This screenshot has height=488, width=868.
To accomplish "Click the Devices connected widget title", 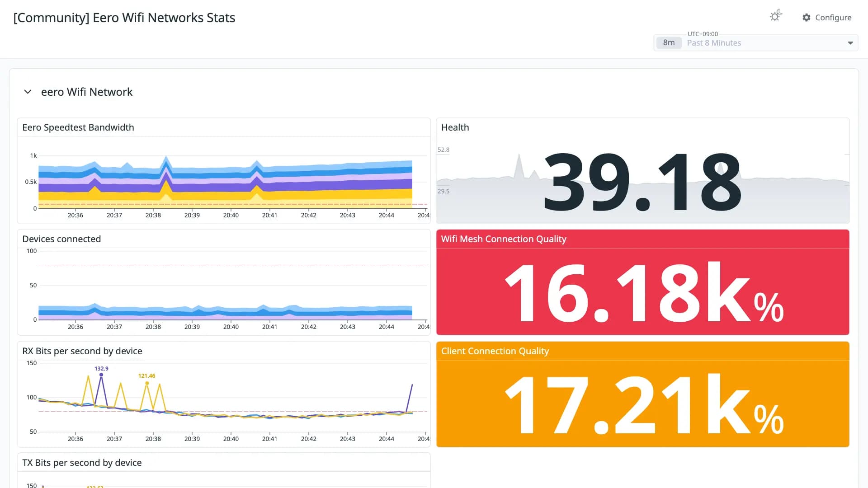I will (61, 239).
